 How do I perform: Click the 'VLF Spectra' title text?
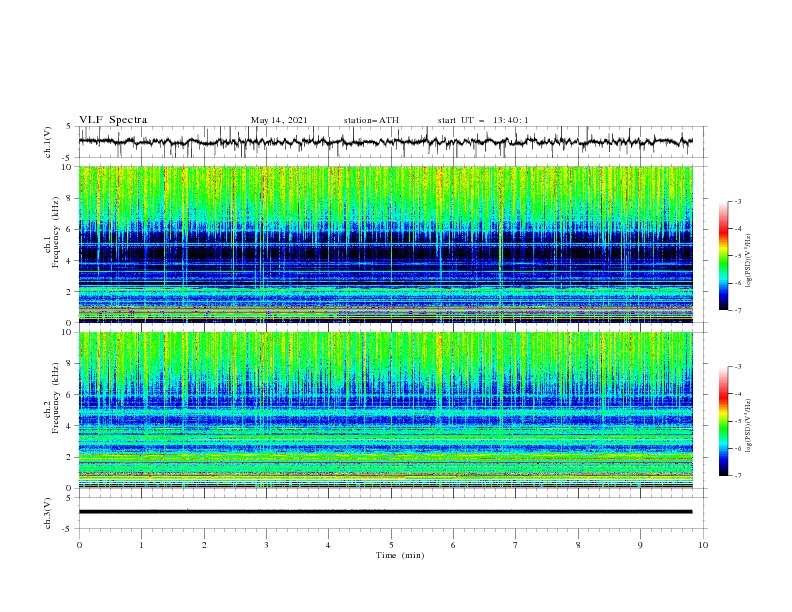point(113,120)
